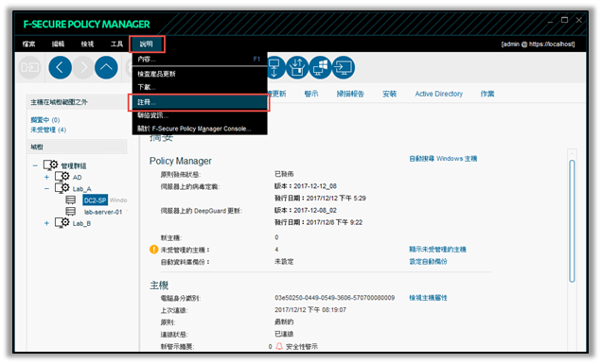Click the orange warning icon for unmanaged hosts
The height and width of the screenshot is (364, 601).
(x=153, y=250)
